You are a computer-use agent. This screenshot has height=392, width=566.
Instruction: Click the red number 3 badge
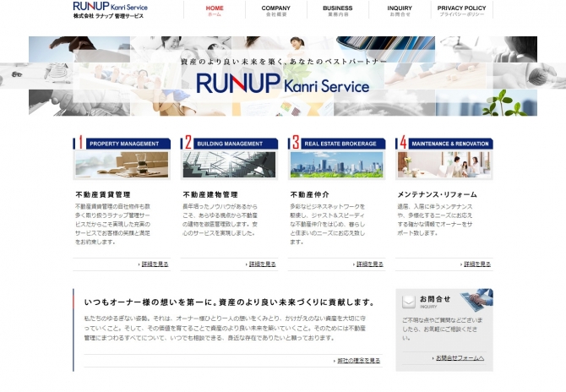(x=296, y=142)
